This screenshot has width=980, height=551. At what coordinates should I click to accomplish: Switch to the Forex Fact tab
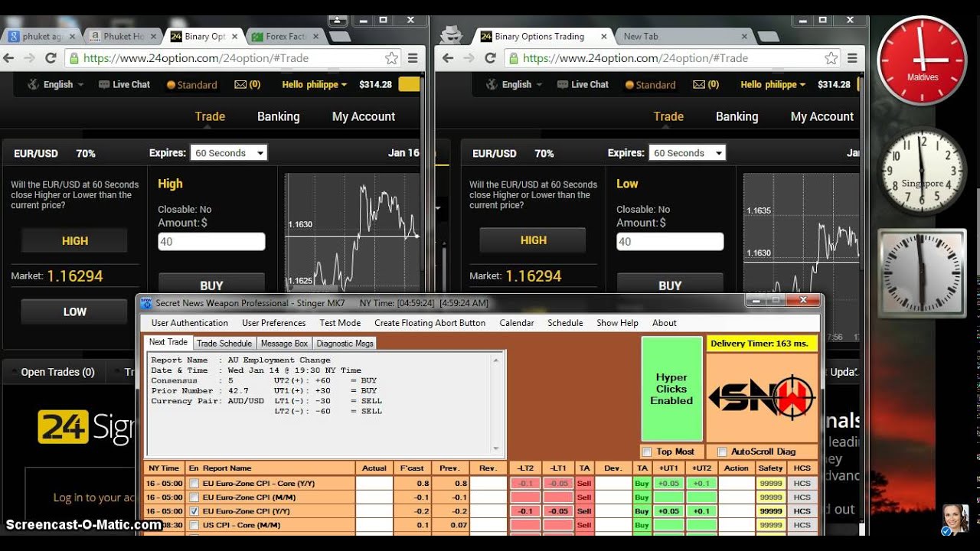coord(286,36)
